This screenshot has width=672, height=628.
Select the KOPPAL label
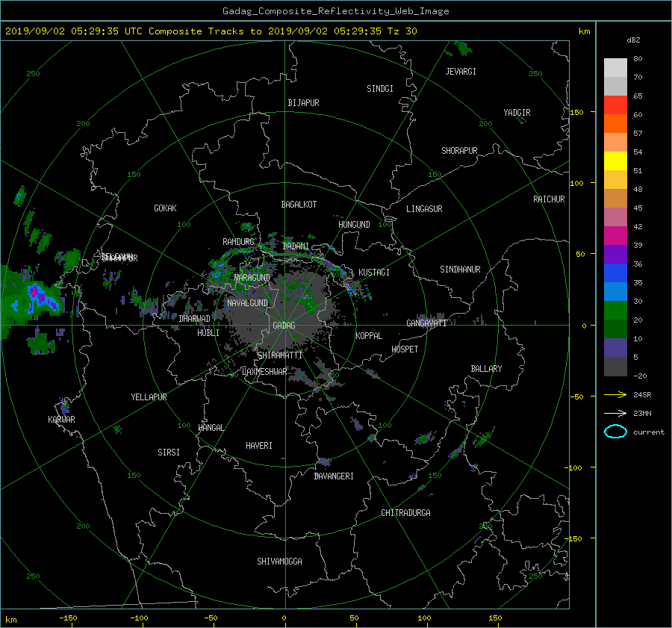369,336
